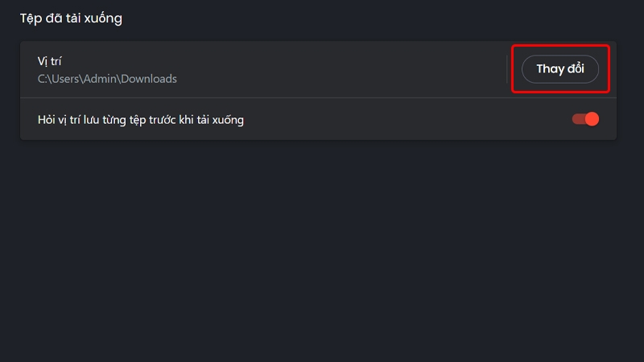Click the Hỏi vị trí lưu từng tệp label
Image resolution: width=644 pixels, height=362 pixels.
point(141,120)
